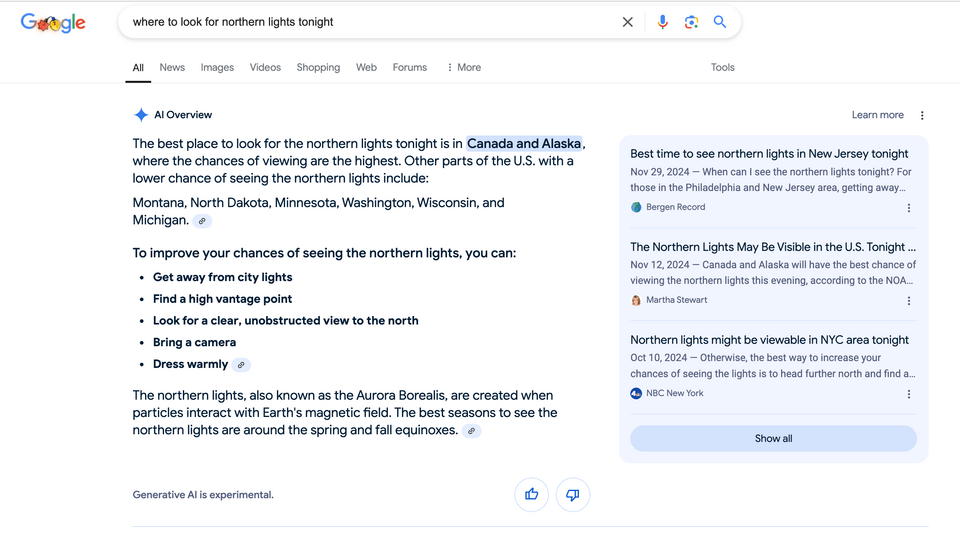Switch to the News tab
The width and height of the screenshot is (960, 534).
tap(172, 67)
